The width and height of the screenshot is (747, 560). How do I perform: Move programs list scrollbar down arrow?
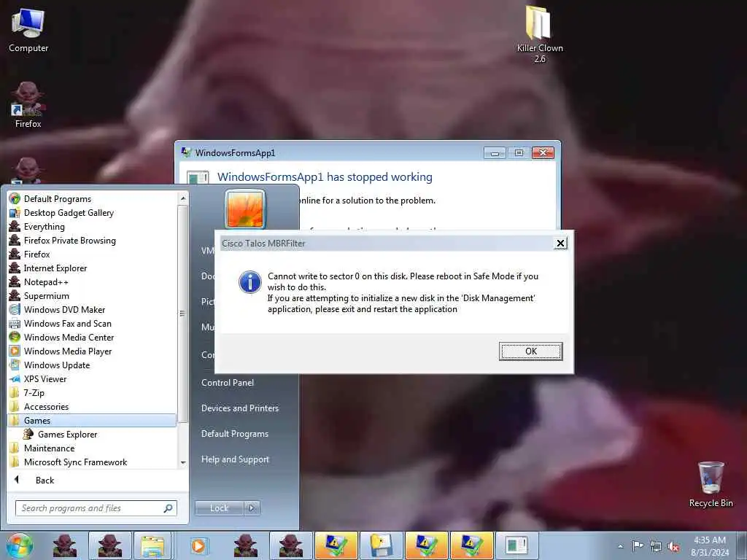click(183, 463)
